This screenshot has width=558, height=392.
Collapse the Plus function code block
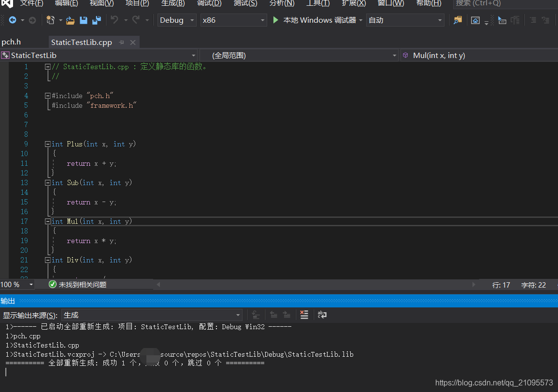[47, 144]
